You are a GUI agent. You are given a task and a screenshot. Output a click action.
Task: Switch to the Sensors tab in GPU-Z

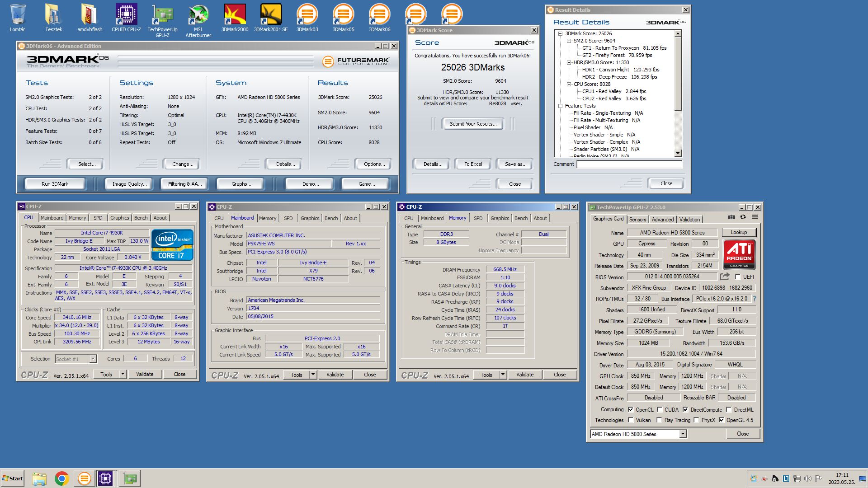coord(637,219)
